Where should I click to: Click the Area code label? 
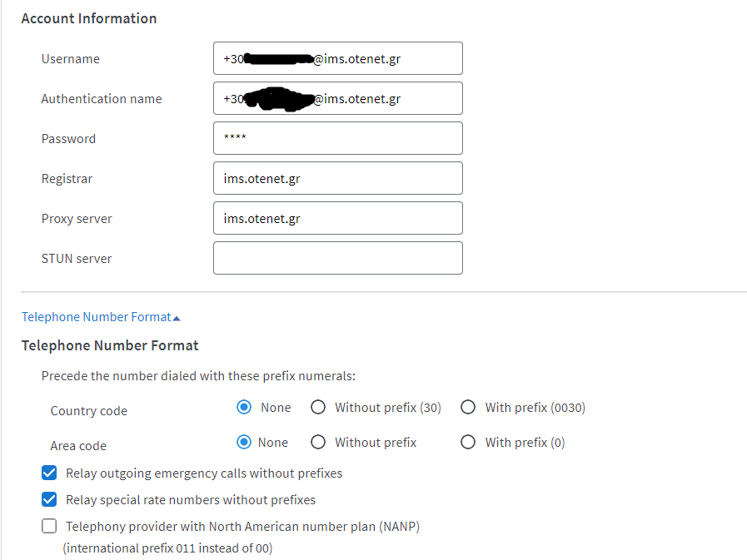click(x=78, y=446)
